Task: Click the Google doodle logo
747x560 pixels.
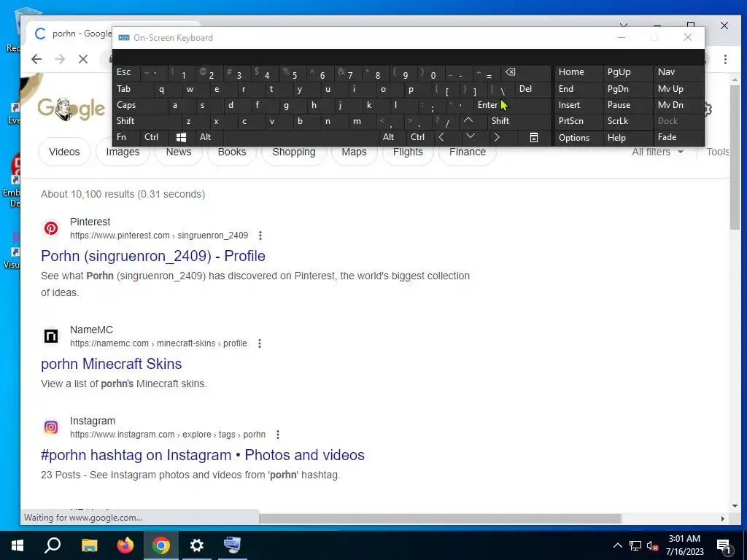Action: coord(71,109)
